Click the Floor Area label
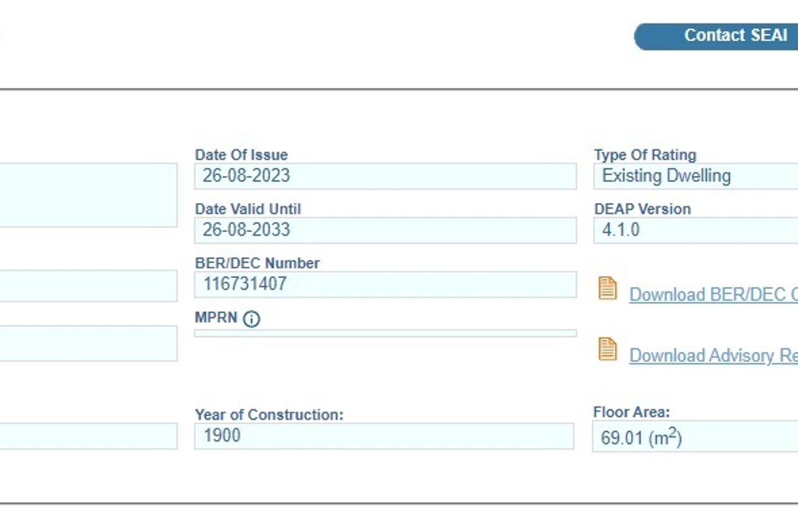 pos(631,412)
